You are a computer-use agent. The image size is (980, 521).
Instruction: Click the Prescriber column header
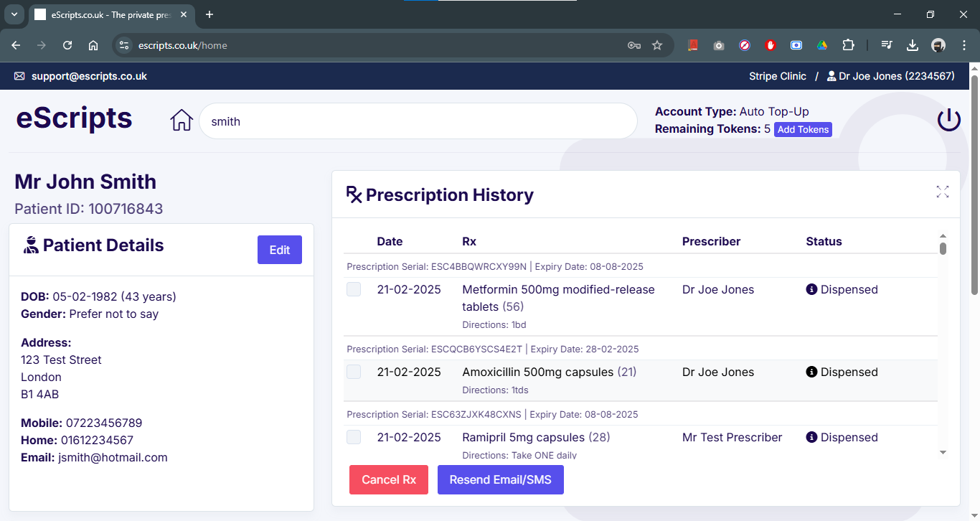pyautogui.click(x=711, y=241)
